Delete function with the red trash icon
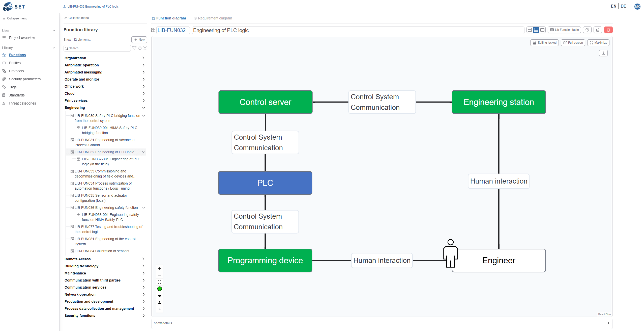The width and height of the screenshot is (644, 331). point(608,30)
